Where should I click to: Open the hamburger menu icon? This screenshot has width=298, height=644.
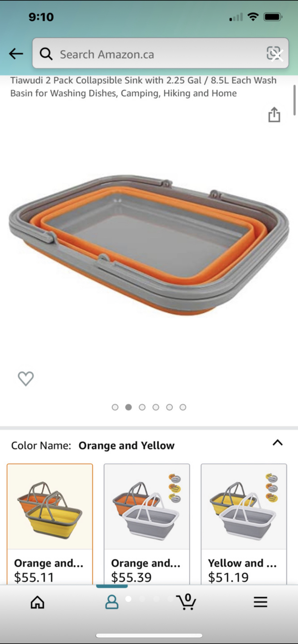click(x=260, y=602)
